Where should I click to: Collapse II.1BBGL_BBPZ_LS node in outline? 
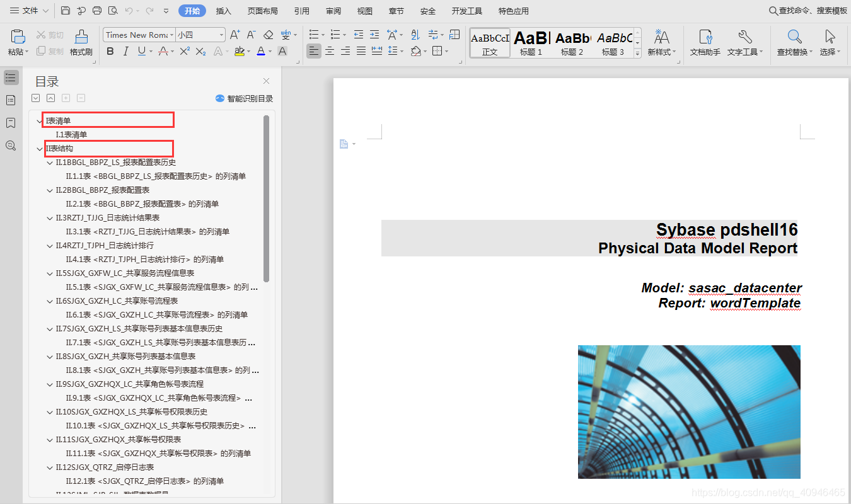tap(50, 163)
